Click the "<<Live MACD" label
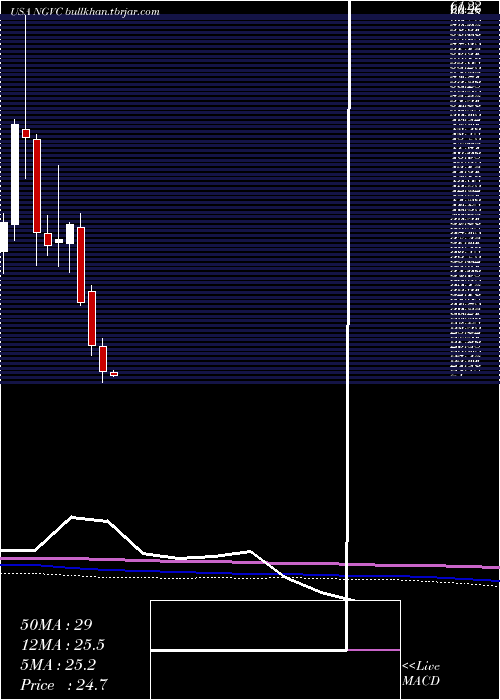 point(421,674)
